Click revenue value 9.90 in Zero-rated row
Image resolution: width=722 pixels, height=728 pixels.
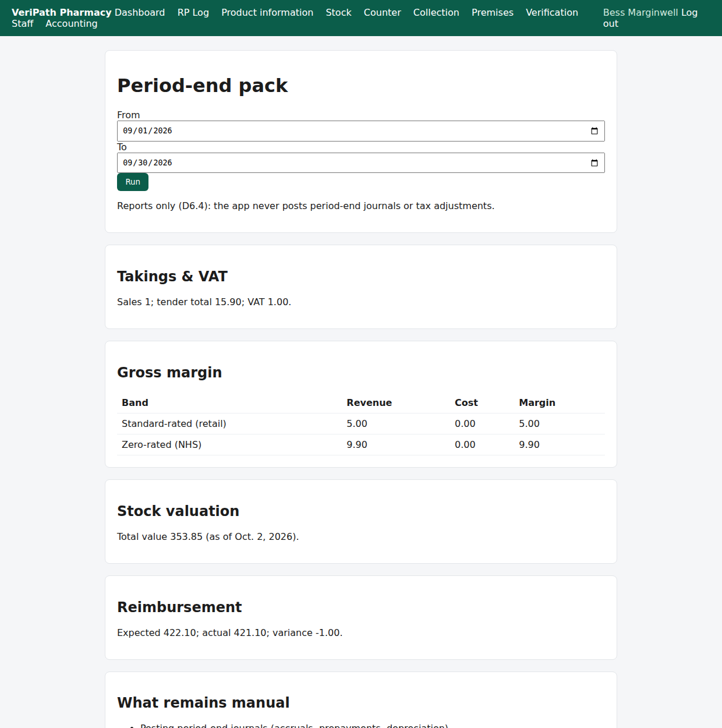[357, 444]
